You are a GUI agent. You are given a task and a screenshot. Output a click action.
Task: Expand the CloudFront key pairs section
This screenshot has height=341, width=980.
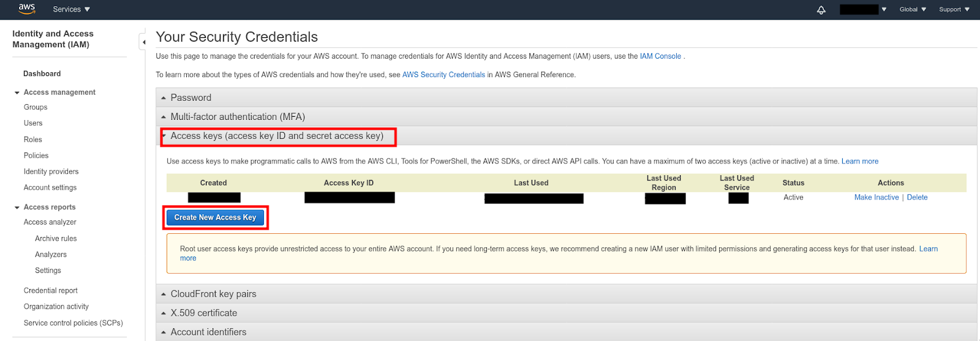coord(566,294)
